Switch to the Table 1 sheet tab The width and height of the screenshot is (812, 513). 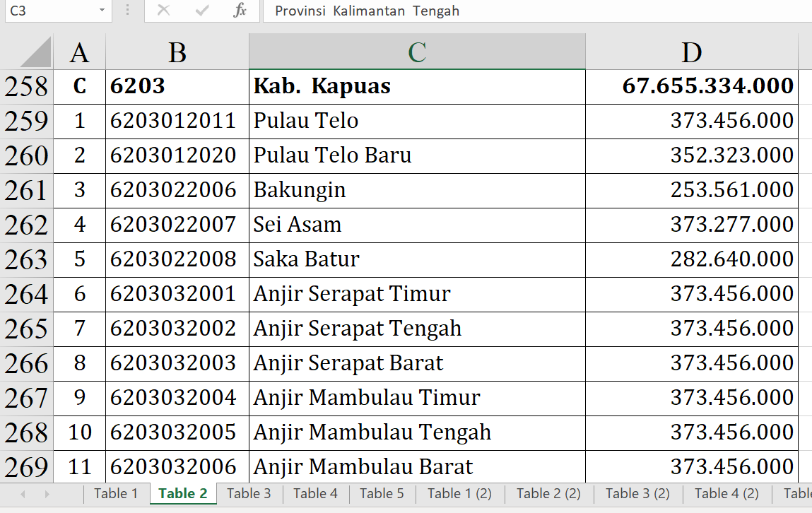pyautogui.click(x=116, y=493)
